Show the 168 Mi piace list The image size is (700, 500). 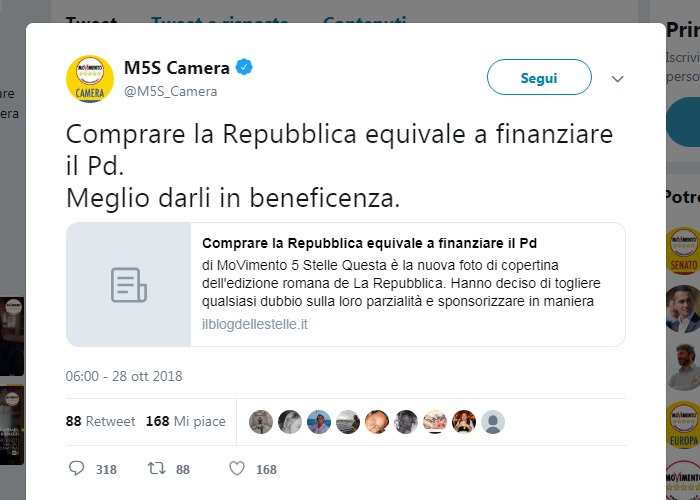tap(186, 421)
